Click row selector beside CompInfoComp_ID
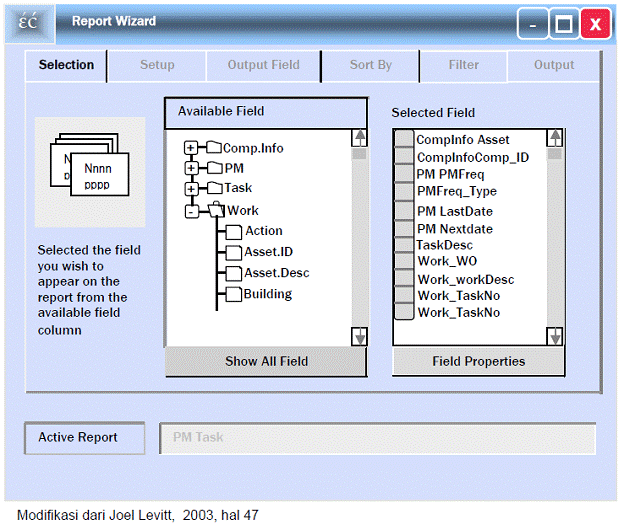624x530 pixels. (404, 156)
